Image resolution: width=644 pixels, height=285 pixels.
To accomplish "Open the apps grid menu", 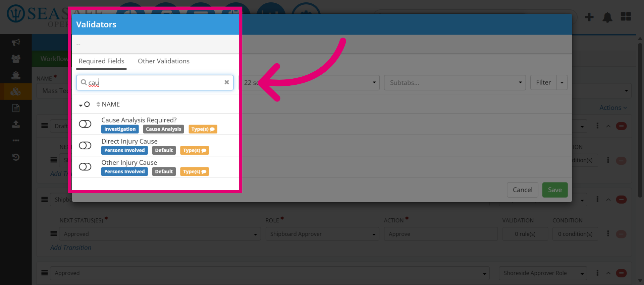I will coord(626,16).
